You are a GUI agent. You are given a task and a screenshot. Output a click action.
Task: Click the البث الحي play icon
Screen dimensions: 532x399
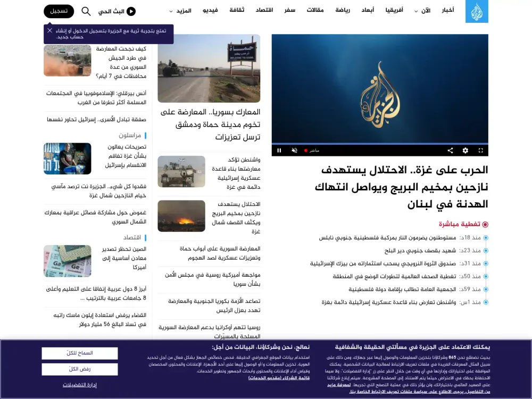click(x=131, y=11)
